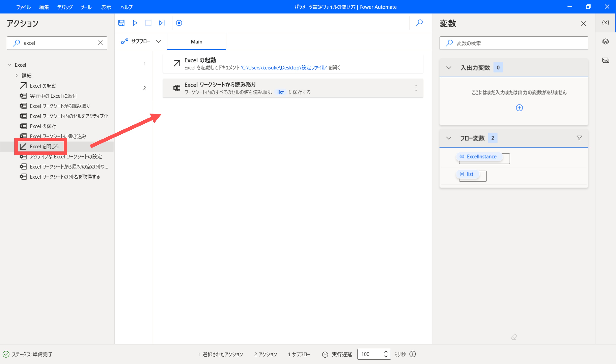Click the 1 サブフロー status text
This screenshot has height=364, width=616.
[x=299, y=354]
